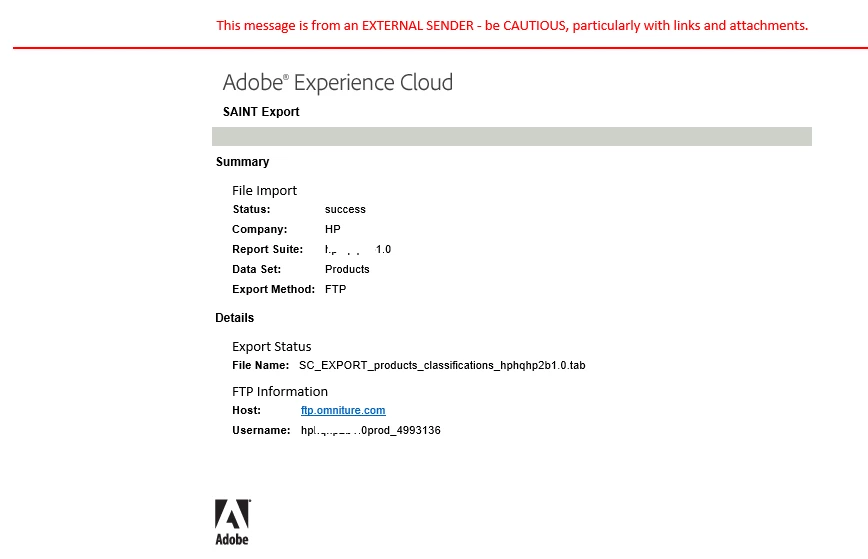
Task: Click the 'Company:' label
Action: [260, 229]
